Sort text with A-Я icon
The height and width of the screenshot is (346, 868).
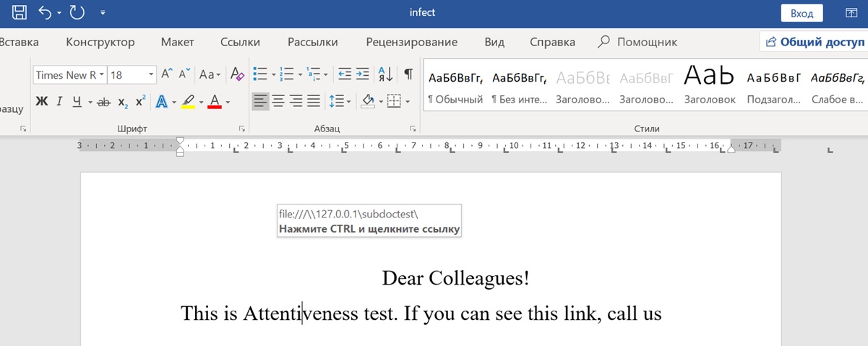click(x=386, y=74)
